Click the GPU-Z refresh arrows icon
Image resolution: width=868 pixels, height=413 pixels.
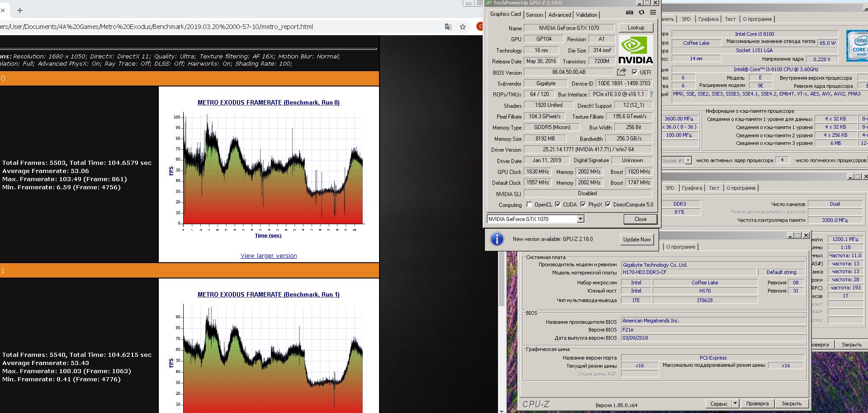point(641,13)
